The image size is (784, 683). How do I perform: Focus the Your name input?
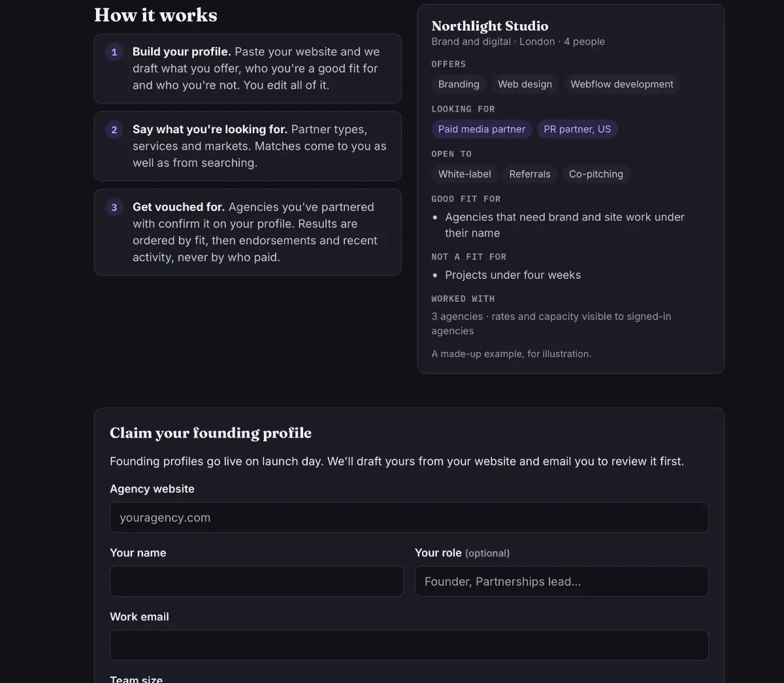pos(257,581)
